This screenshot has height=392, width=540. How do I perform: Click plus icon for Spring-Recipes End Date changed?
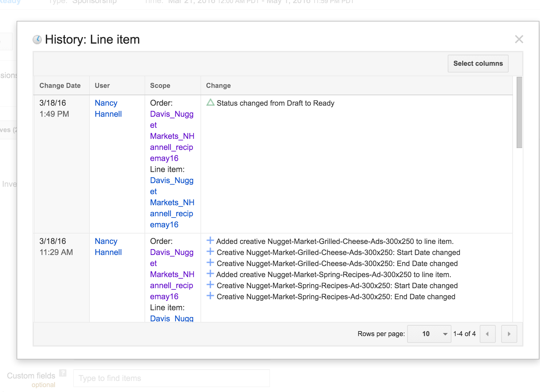[x=210, y=296]
